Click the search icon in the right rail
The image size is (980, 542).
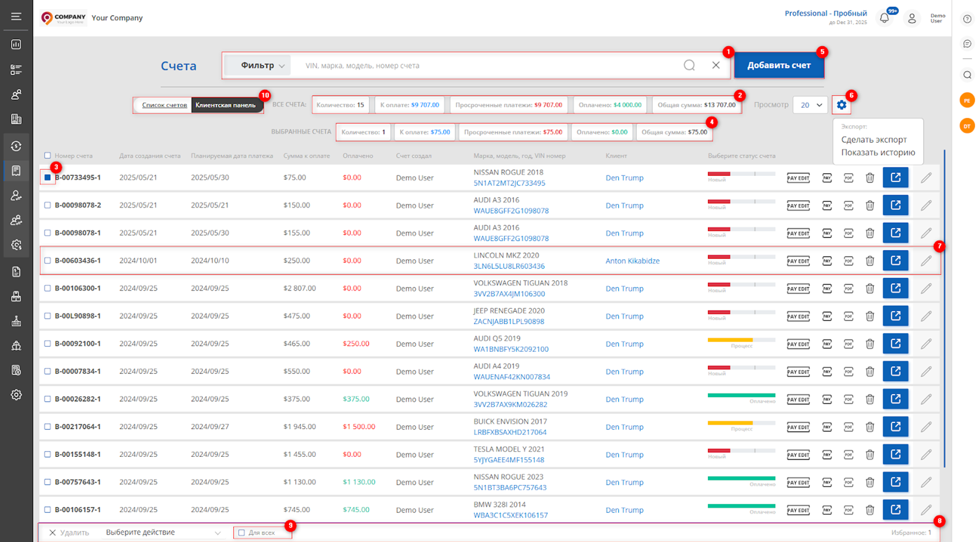click(967, 75)
